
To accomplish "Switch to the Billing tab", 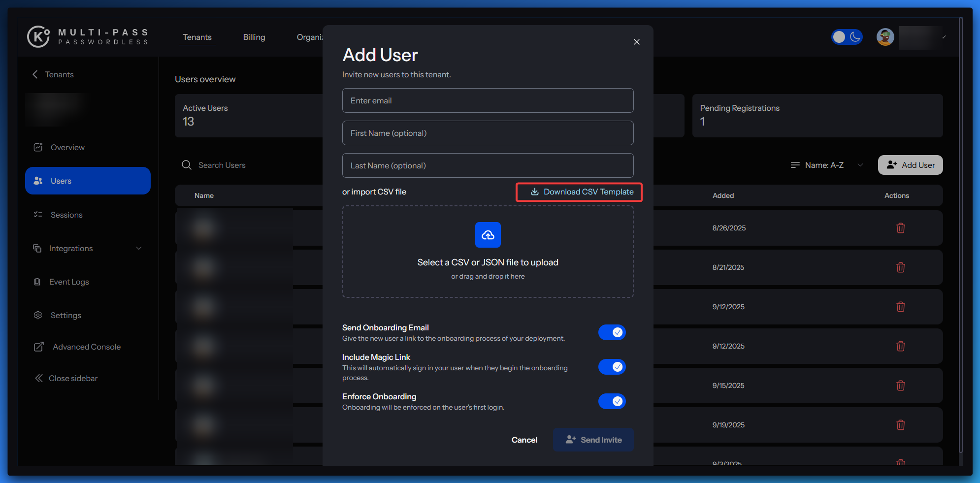I will pos(254,37).
